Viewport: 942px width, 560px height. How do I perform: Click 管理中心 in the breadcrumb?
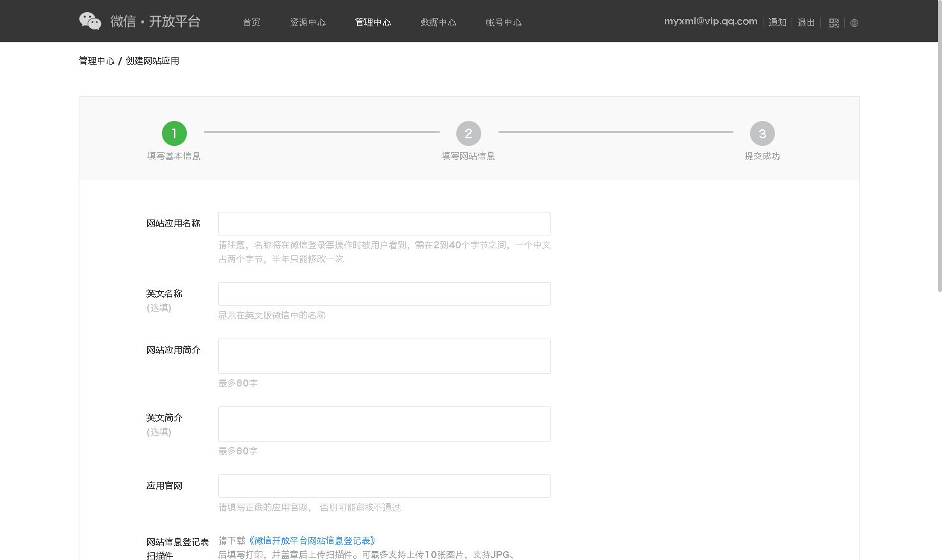97,61
